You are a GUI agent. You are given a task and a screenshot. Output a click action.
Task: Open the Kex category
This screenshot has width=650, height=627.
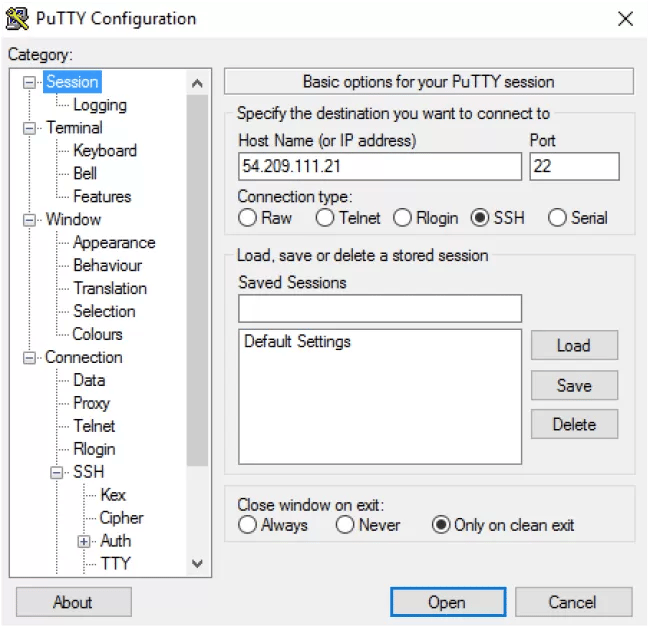(113, 495)
